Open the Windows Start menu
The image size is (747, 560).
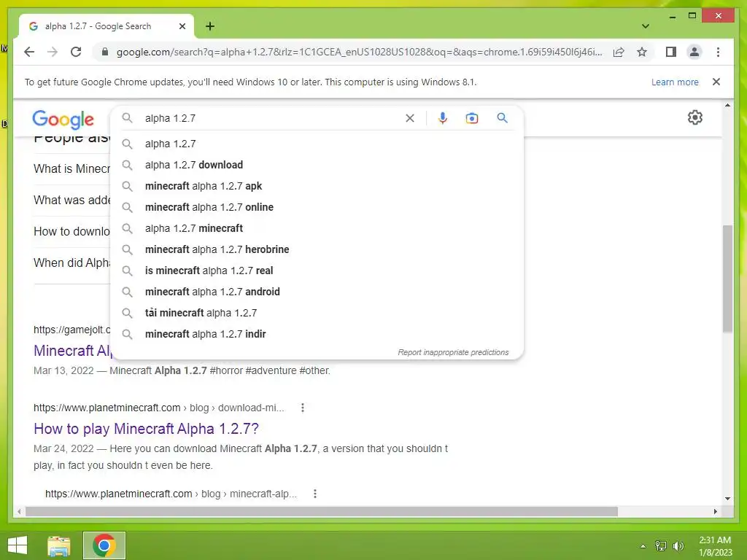click(x=18, y=545)
